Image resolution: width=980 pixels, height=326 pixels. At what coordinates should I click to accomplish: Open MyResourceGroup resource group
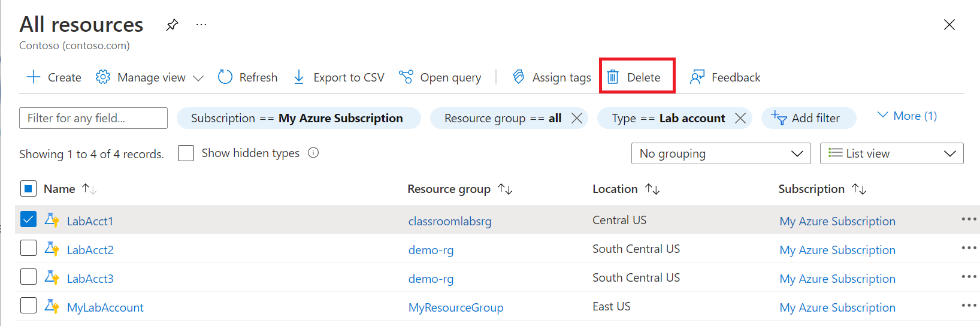[456, 307]
